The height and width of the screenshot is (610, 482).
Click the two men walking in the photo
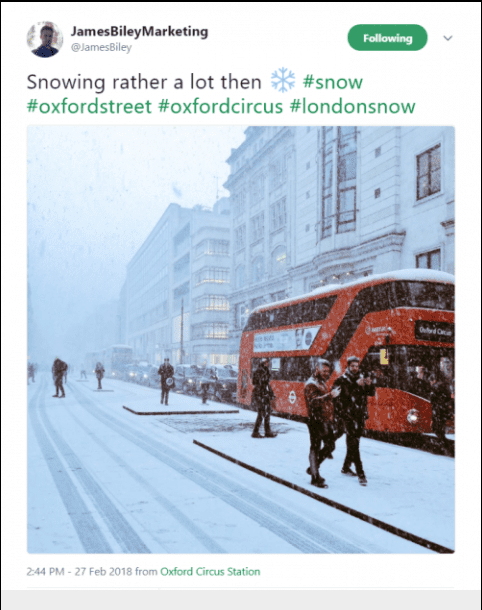(338, 422)
